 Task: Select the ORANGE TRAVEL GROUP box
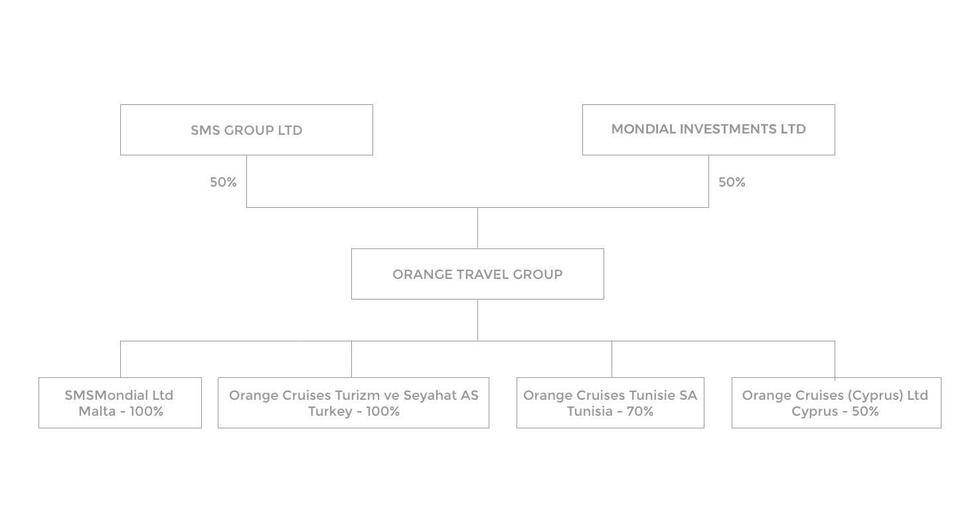pyautogui.click(x=477, y=274)
